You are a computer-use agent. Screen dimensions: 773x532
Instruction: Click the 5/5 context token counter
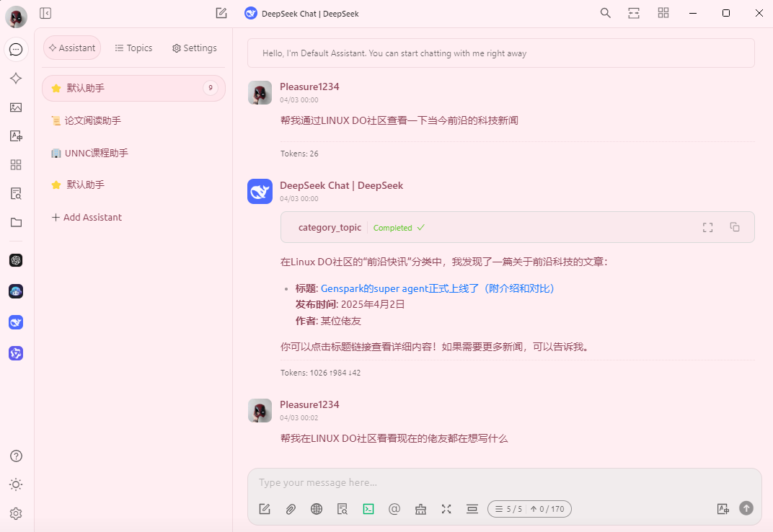tap(529, 509)
